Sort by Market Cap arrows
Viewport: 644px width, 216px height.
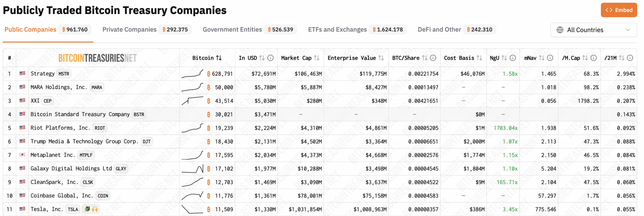tap(316, 58)
